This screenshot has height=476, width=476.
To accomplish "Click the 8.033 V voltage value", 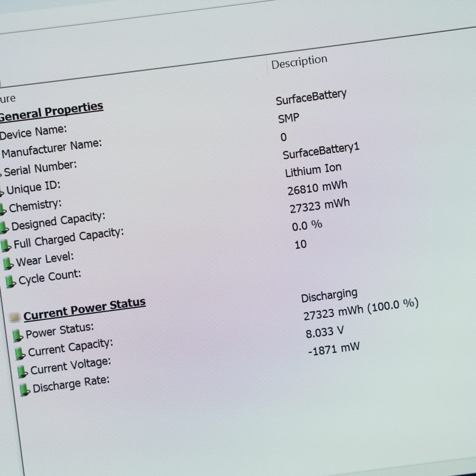I will (325, 332).
